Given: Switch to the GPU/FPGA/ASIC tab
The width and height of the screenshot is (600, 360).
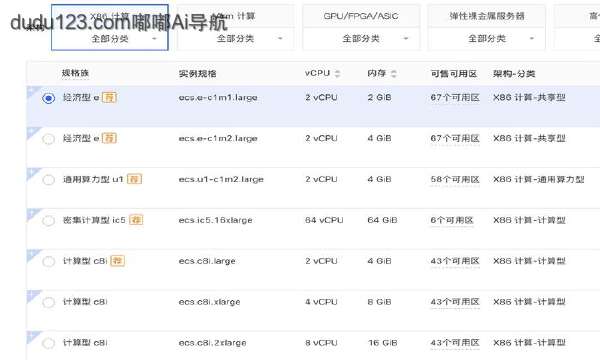Looking at the screenshot, I should [361, 16].
